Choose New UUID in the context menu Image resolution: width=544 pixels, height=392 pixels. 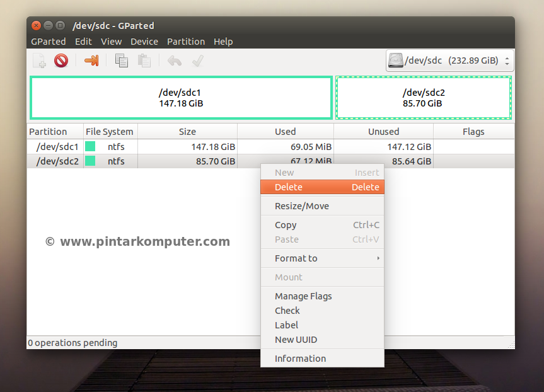(322, 340)
